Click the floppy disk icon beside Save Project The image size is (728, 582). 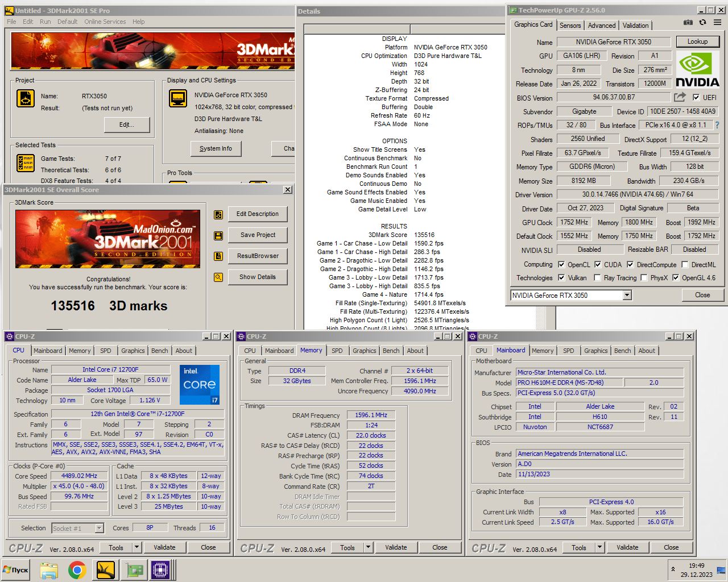(218, 235)
